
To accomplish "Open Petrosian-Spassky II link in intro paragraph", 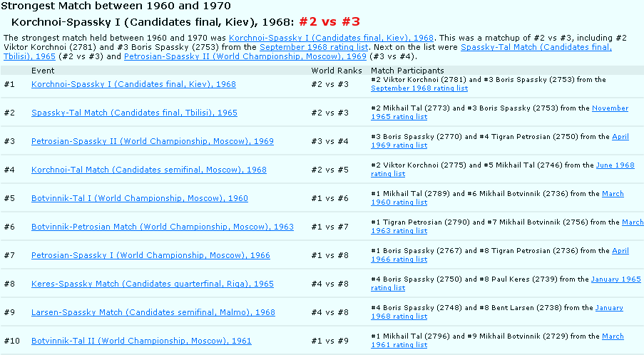I will point(245,56).
